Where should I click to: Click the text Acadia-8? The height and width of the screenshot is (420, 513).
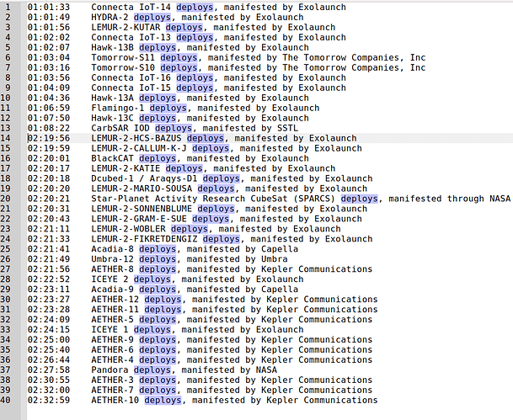pyautogui.click(x=112, y=249)
